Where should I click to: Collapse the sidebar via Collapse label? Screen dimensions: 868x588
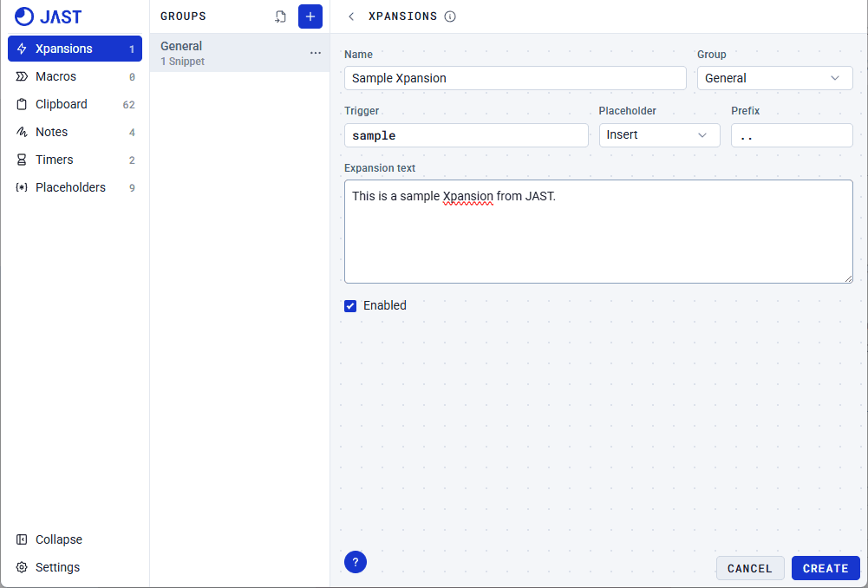click(x=59, y=539)
